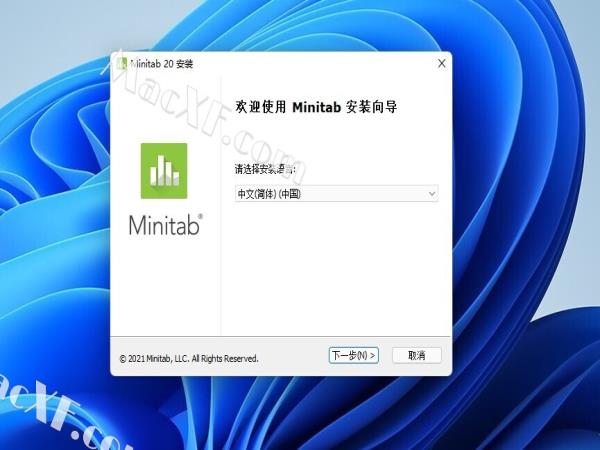Click the empty white area below the language dropdown
The height and width of the screenshot is (450, 600).
pos(336,268)
